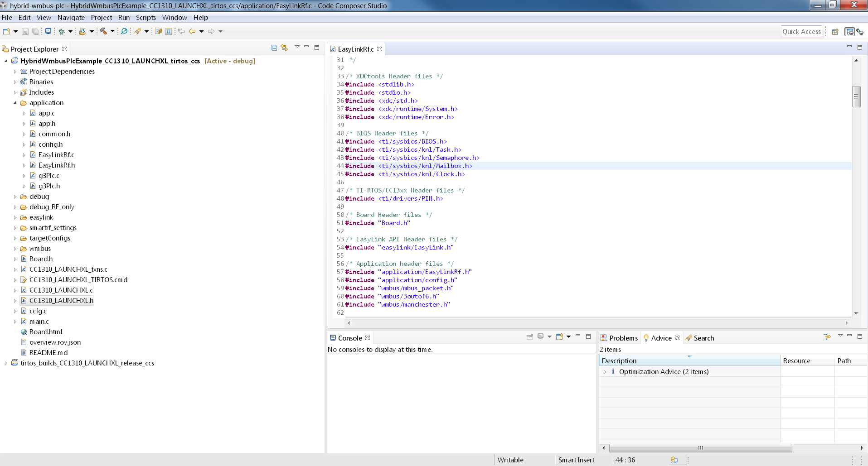The height and width of the screenshot is (466, 868).
Task: Click the Save toolbar icon
Action: click(x=25, y=31)
